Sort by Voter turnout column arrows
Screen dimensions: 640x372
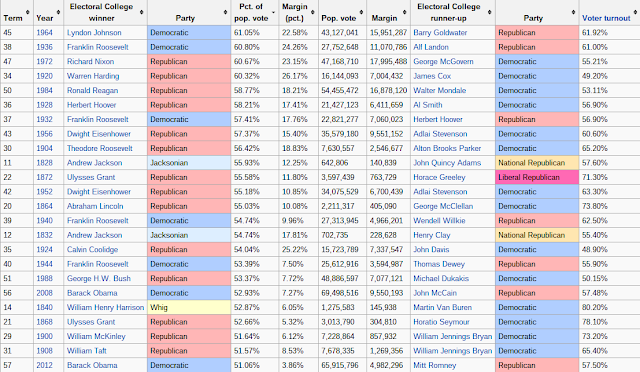635,12
